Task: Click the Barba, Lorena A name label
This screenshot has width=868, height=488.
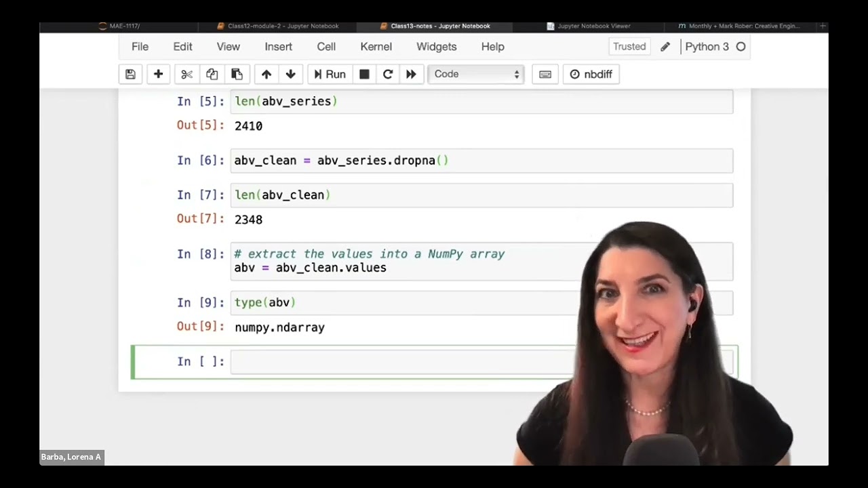Action: pyautogui.click(x=71, y=457)
